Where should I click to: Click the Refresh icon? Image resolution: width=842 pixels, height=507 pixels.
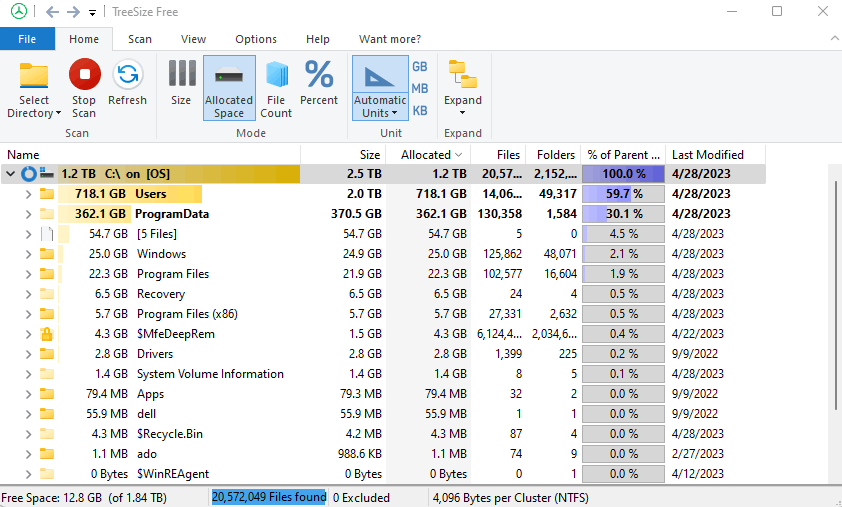(127, 74)
